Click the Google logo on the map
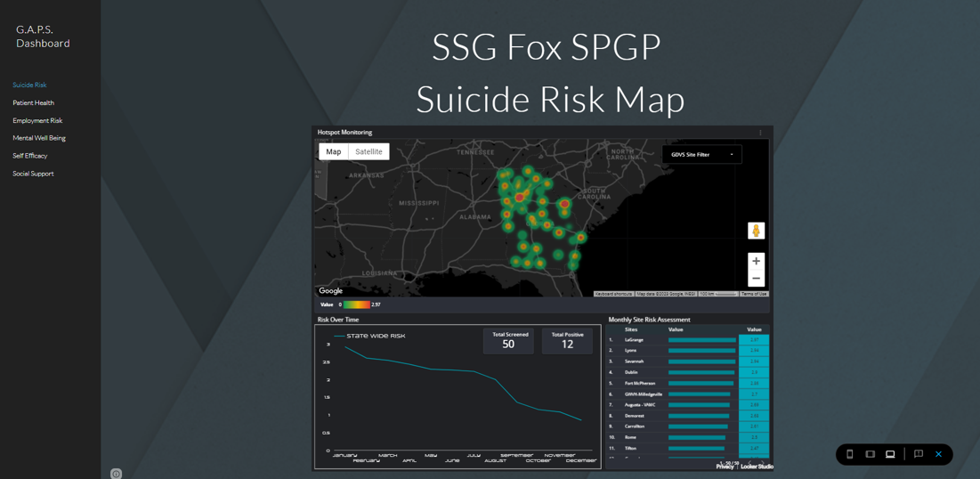The width and height of the screenshot is (980, 479). (x=330, y=291)
